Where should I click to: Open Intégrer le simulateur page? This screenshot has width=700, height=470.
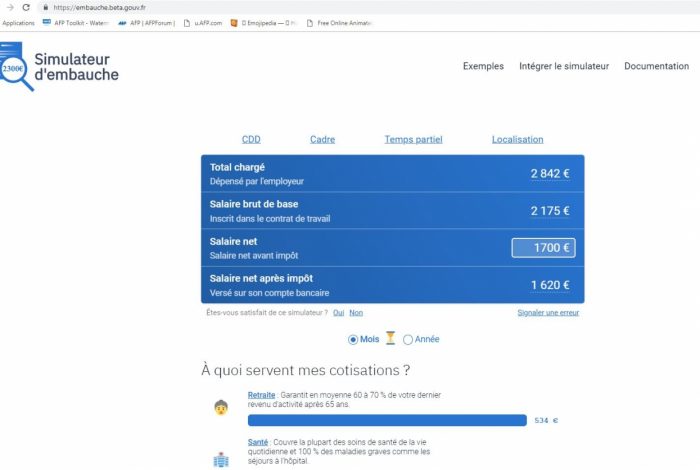(563, 66)
